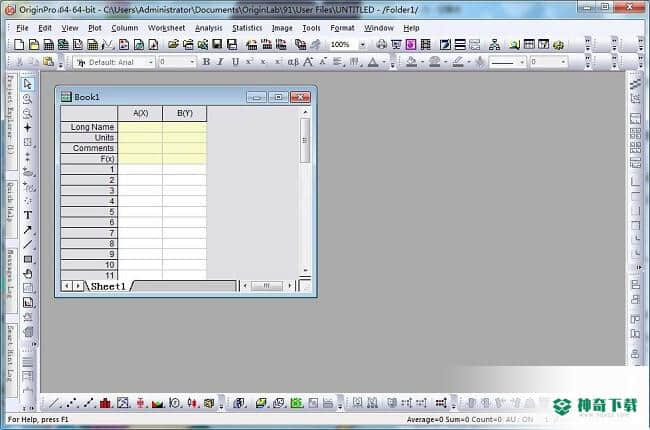Select the Text tool
650x430 pixels.
(28, 215)
